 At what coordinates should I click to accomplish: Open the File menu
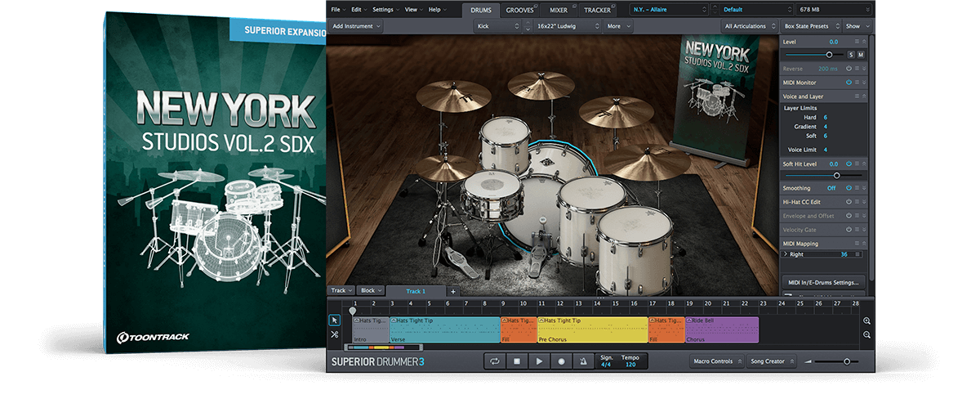tap(337, 10)
